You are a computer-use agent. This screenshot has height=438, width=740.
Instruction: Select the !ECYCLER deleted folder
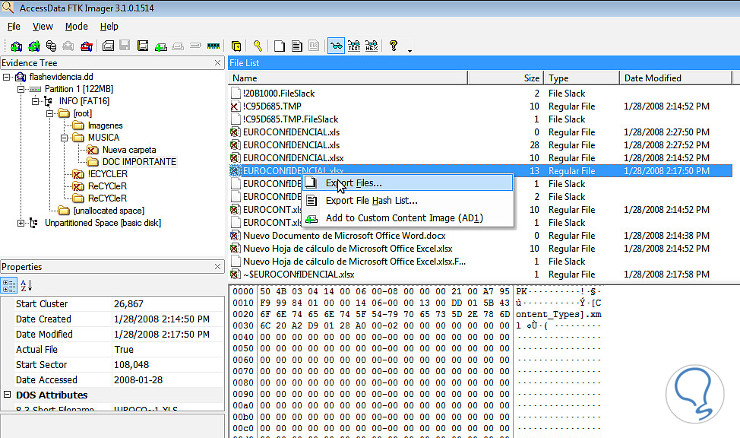click(x=108, y=174)
